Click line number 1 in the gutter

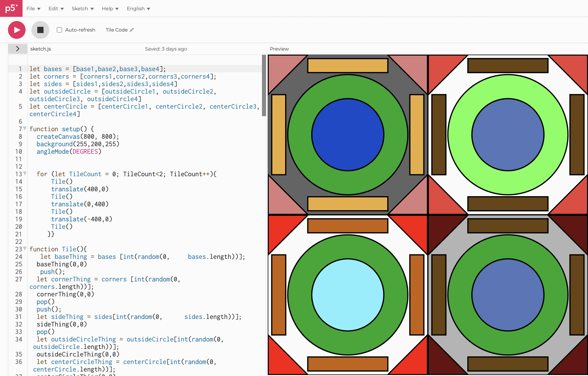(20, 69)
